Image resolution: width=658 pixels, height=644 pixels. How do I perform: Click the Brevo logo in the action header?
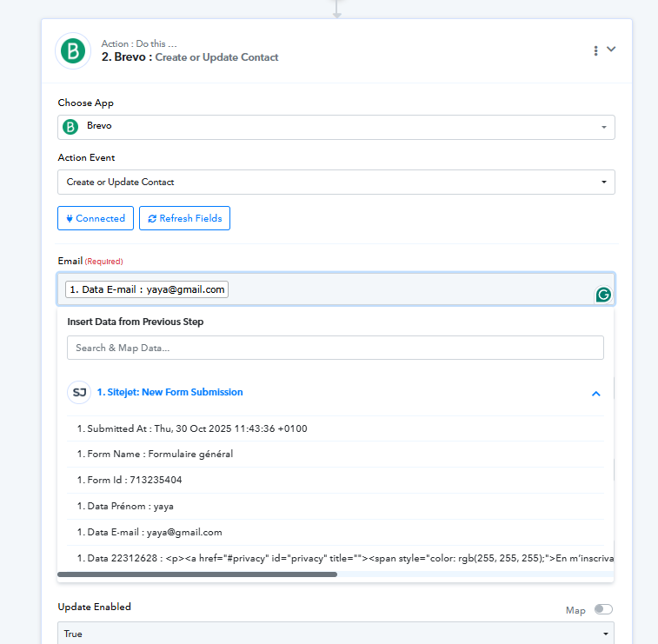click(x=73, y=50)
